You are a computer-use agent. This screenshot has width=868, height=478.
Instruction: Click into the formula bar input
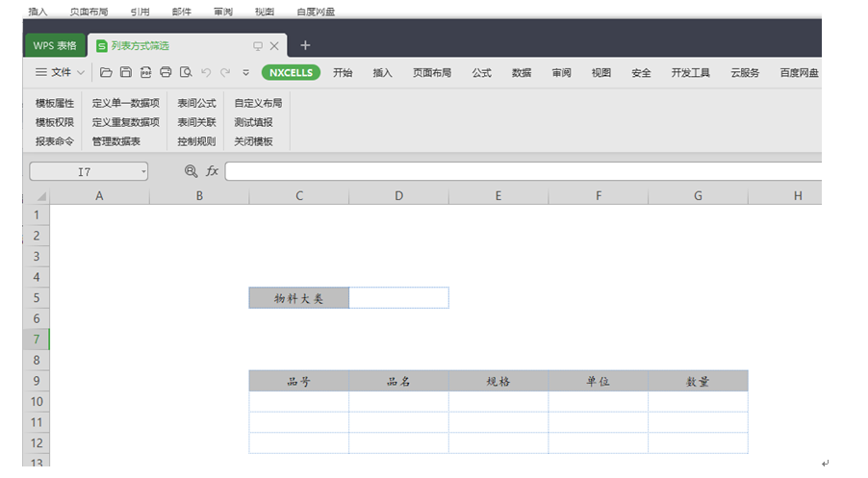coord(520,171)
